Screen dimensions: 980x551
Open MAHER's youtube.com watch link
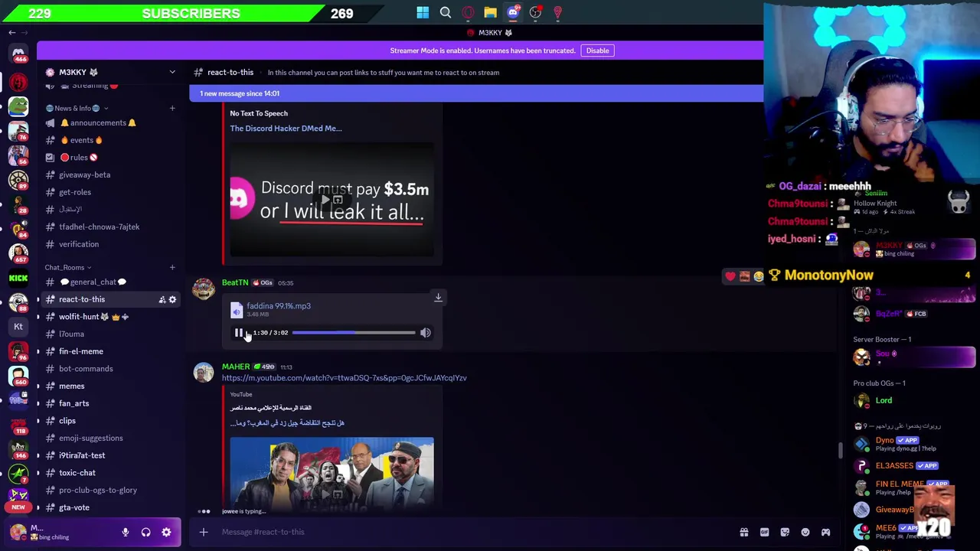pos(344,378)
